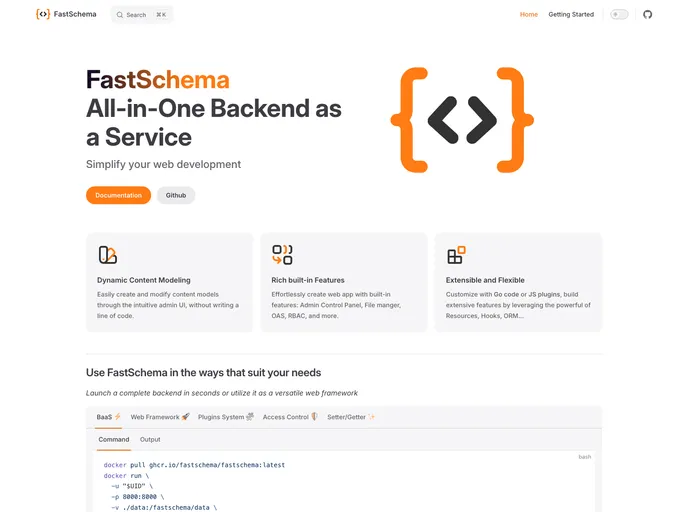688x512 pixels.
Task: Select the Output sub-tab
Action: point(150,440)
